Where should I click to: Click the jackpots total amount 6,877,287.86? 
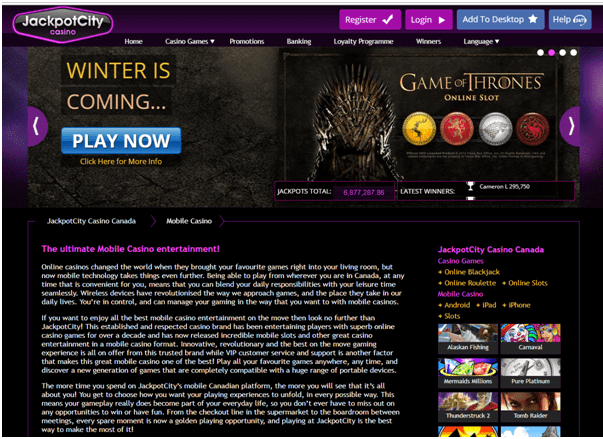tap(363, 192)
